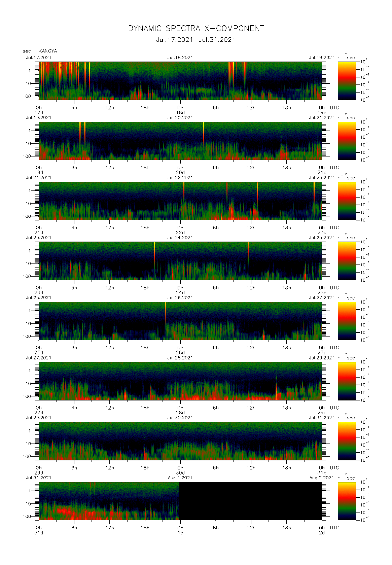The height and width of the screenshot is (565, 392).
Task: Select the Jul.29–Jul.31 spectrogram panel
Action: pos(180,441)
